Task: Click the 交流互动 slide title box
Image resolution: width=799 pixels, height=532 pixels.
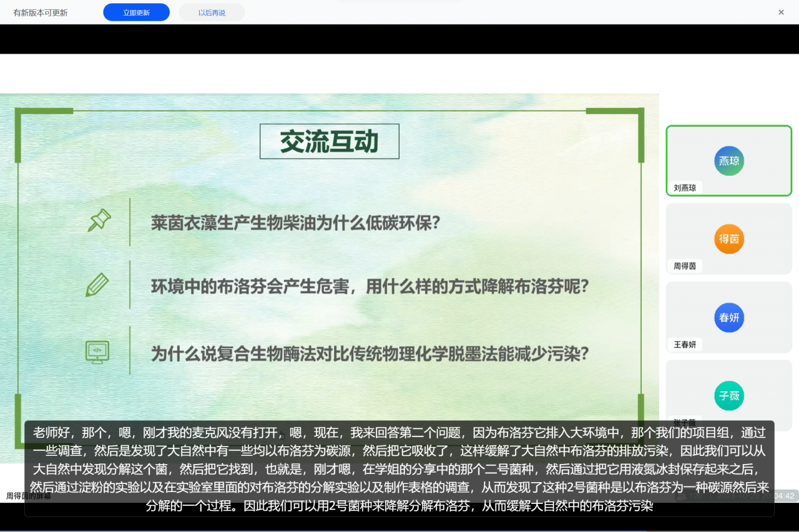Action: pos(329,142)
